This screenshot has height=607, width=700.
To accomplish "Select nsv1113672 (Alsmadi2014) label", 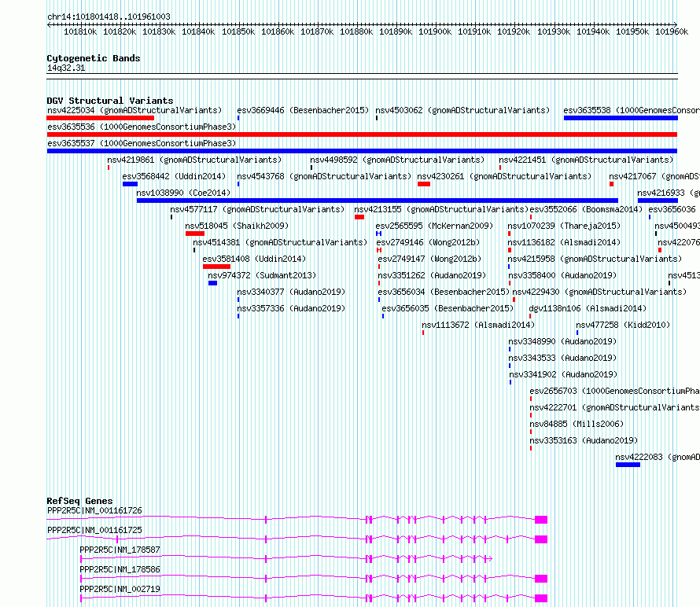I will [x=478, y=325].
